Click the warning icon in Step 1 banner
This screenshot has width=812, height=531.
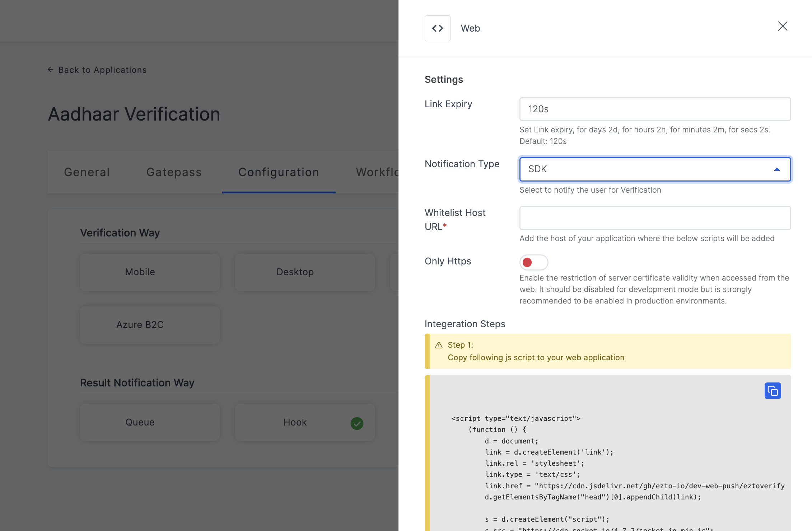coord(439,345)
